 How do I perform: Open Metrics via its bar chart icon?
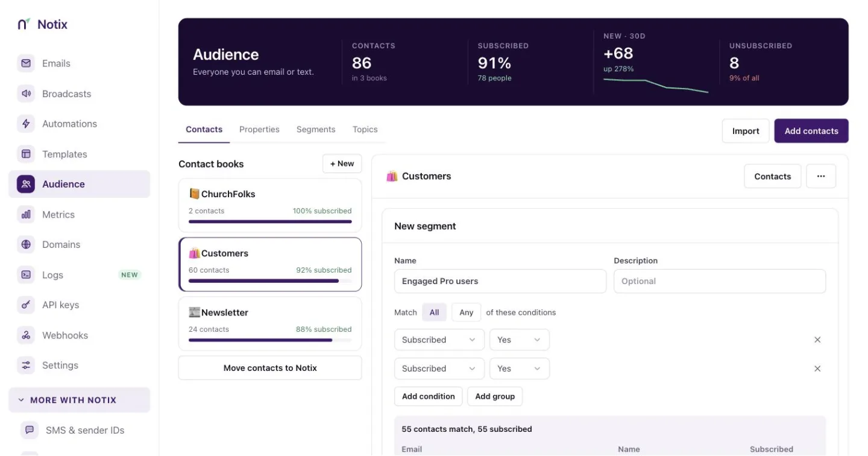(x=26, y=214)
